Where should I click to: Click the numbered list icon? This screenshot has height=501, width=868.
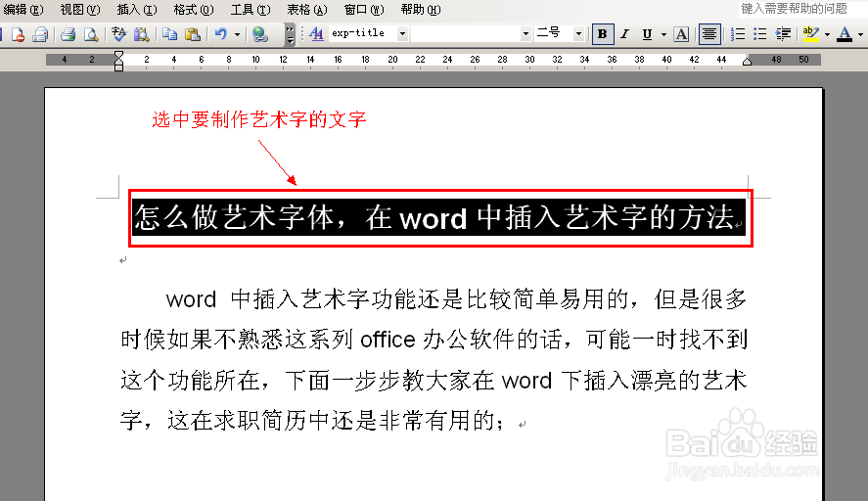(x=737, y=34)
